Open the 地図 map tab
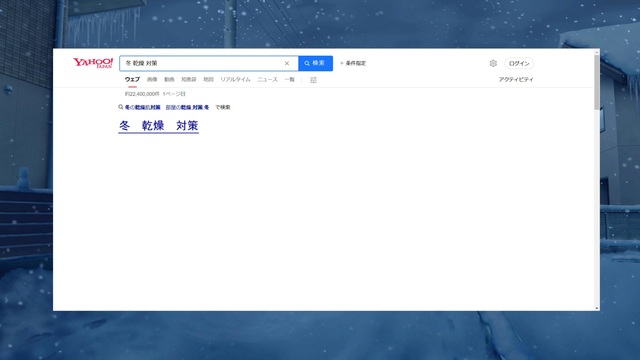Screen dimensions: 640x360 coord(209,80)
